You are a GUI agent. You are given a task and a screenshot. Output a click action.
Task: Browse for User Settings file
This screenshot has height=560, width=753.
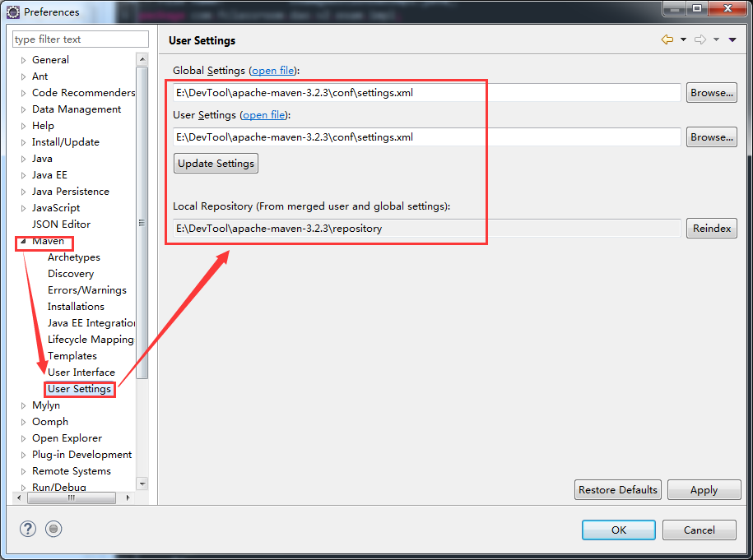click(x=711, y=137)
